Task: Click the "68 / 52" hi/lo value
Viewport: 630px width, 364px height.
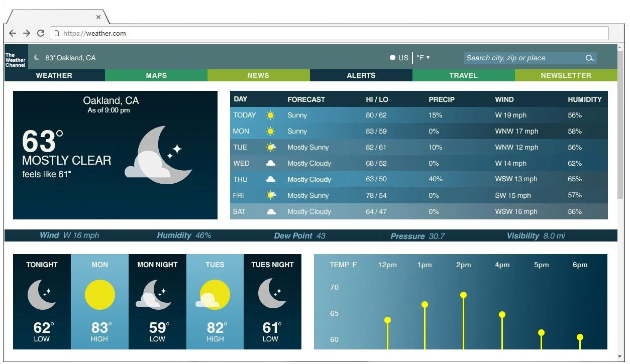Action: 376,163
